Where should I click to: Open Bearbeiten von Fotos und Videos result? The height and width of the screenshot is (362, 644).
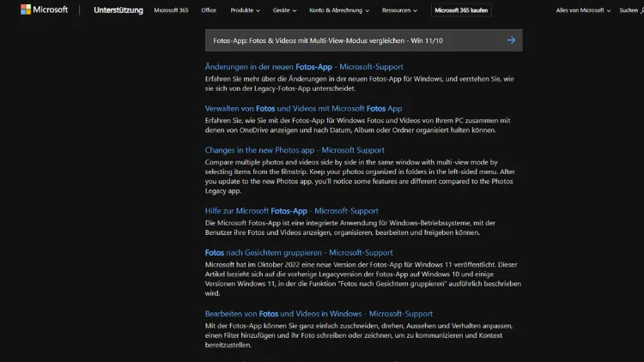319,314
